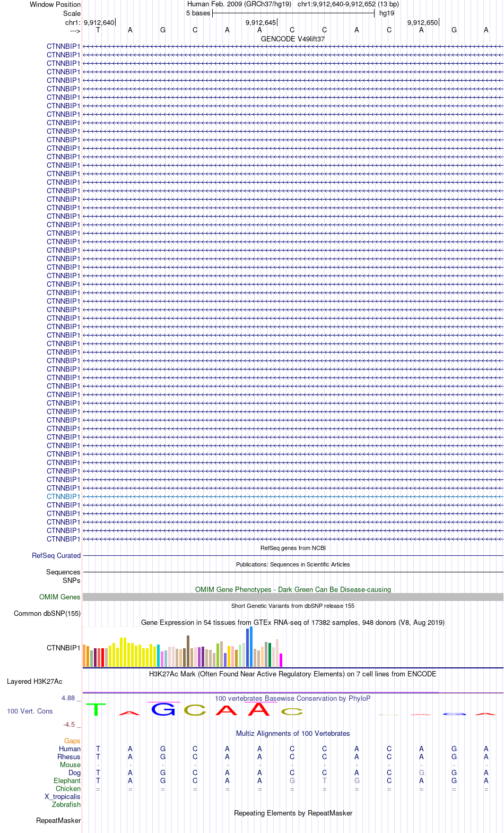
Task: Click the T base in the ruler sequence
Action: coord(98,30)
